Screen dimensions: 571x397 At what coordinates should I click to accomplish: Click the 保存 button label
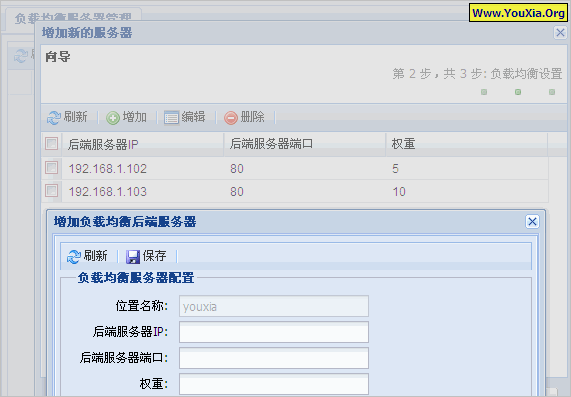click(x=154, y=256)
